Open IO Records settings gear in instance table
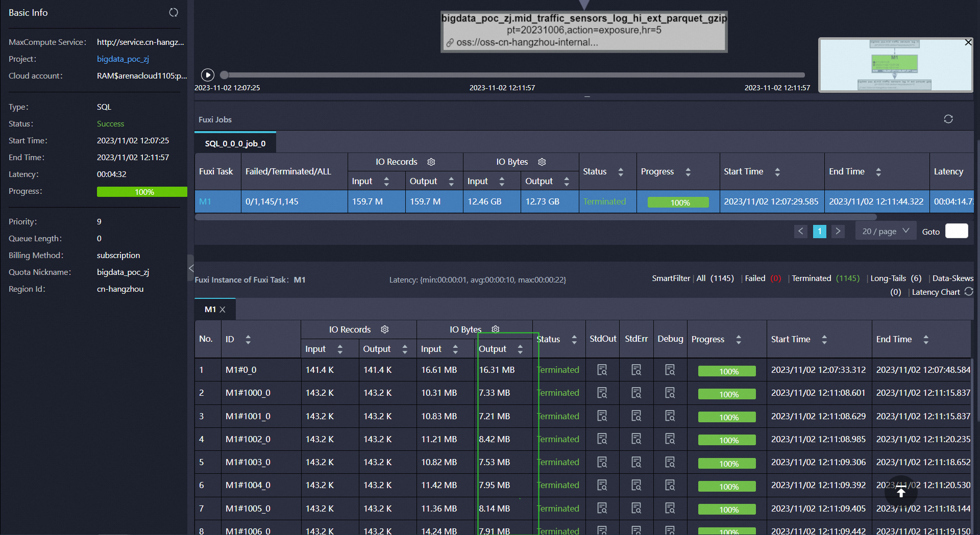 click(385, 329)
